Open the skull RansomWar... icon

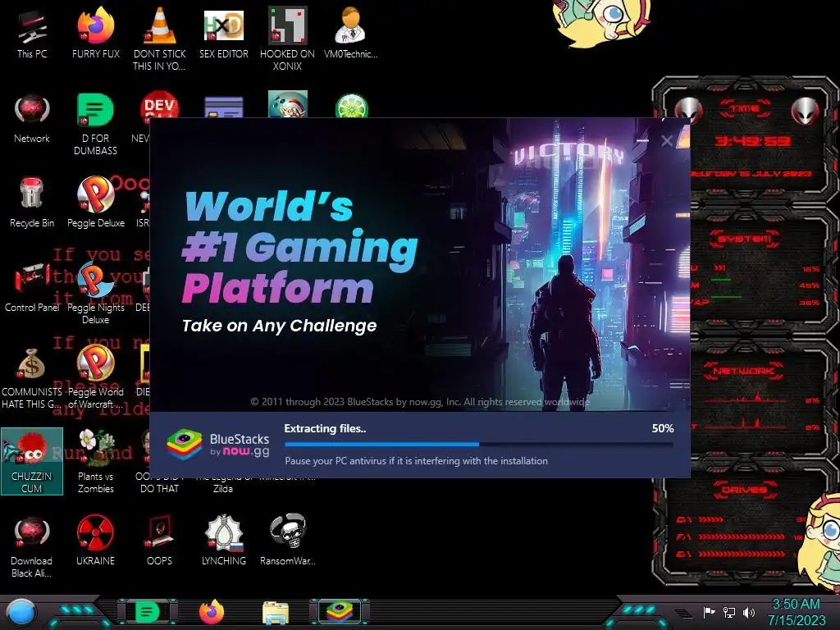click(288, 541)
